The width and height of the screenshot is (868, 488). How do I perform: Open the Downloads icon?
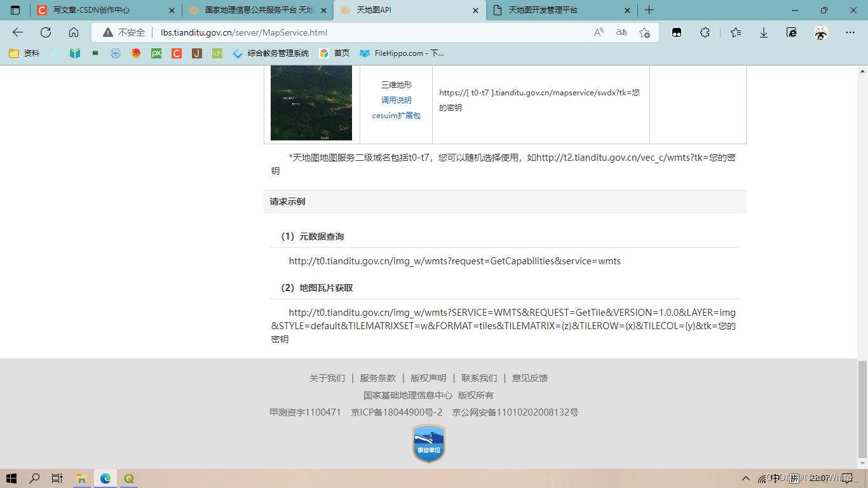(x=764, y=32)
